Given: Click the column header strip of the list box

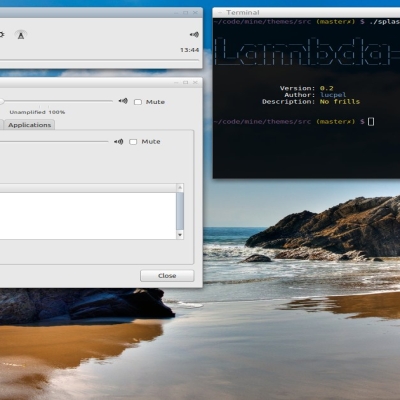Looking at the screenshot, I should click(x=88, y=188).
